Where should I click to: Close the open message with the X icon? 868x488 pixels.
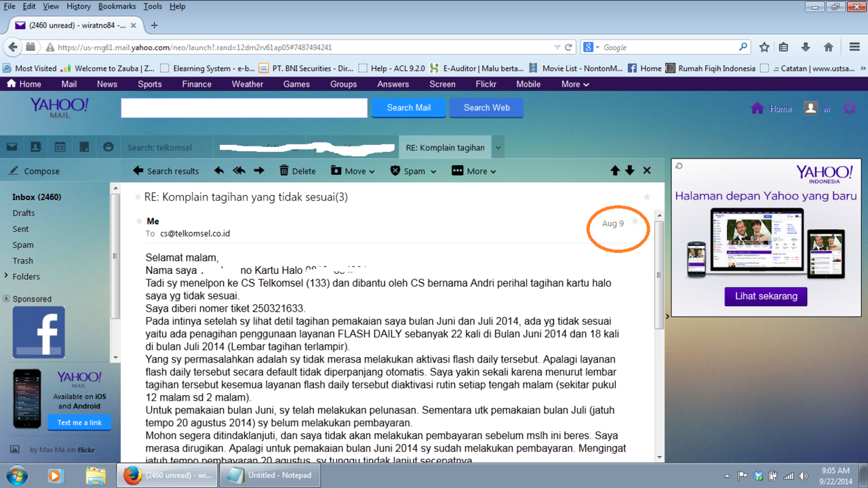pyautogui.click(x=647, y=171)
